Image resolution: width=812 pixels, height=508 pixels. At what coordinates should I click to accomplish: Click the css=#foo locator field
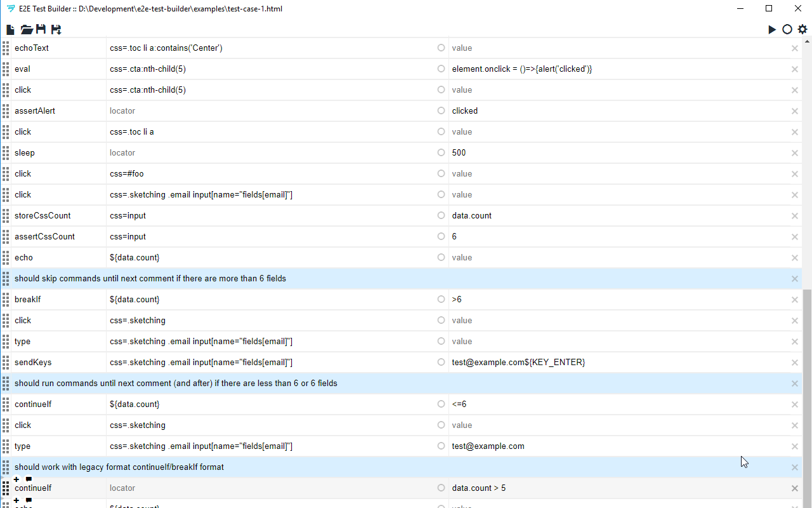click(x=271, y=174)
